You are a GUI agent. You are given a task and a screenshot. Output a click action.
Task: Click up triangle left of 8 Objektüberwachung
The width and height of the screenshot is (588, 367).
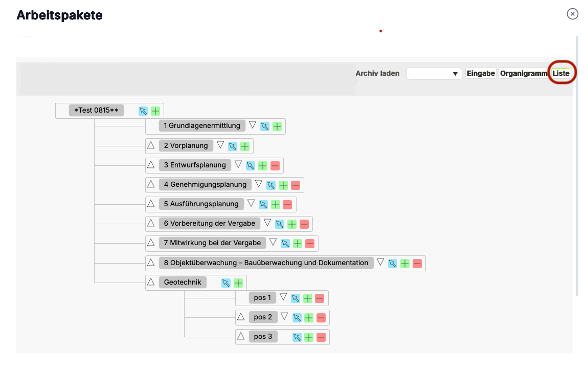(151, 262)
